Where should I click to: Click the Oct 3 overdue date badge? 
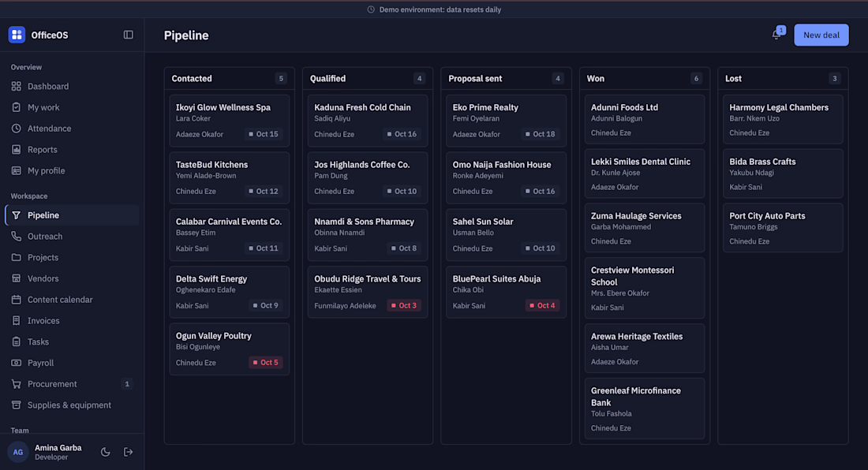pos(404,305)
